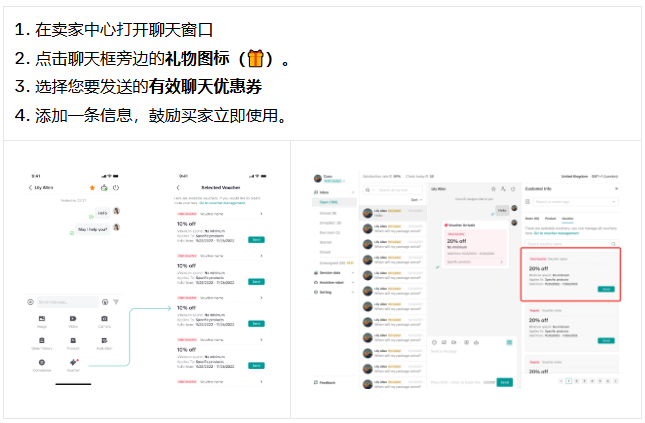Tap the Order history icon in mobile grid
645x423 pixels.
(x=42, y=340)
